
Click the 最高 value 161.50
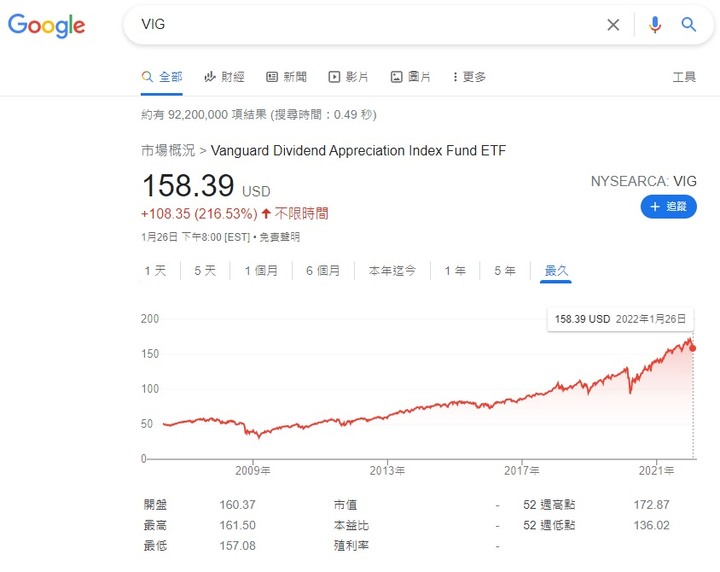click(237, 525)
